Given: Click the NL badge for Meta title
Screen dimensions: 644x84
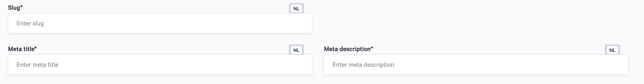Looking at the screenshot, I should click(297, 50).
